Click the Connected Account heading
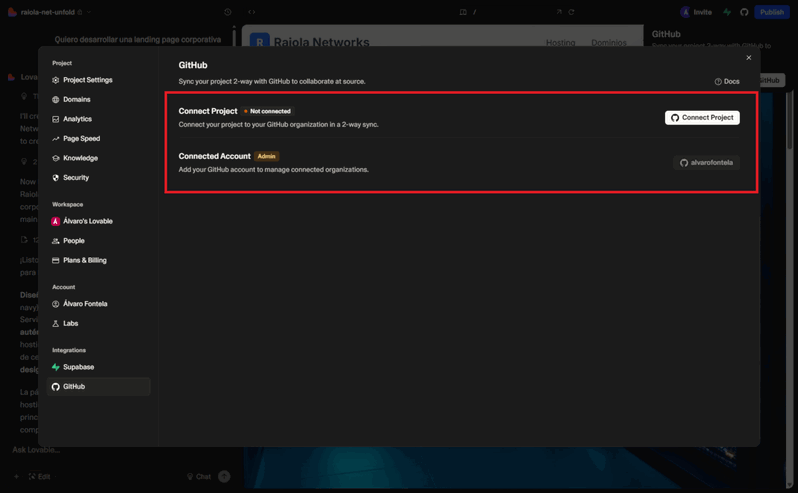 pyautogui.click(x=214, y=156)
